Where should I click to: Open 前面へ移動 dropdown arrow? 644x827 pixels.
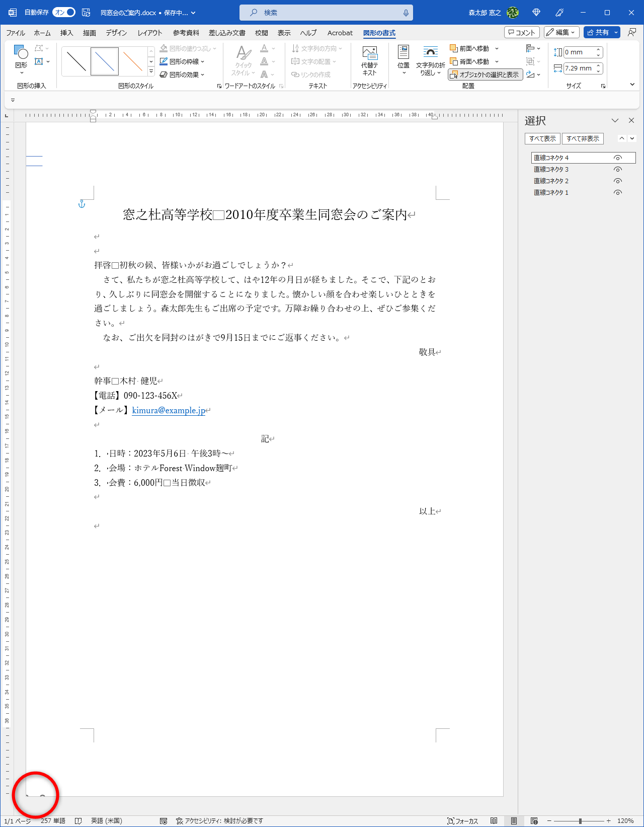coord(497,48)
